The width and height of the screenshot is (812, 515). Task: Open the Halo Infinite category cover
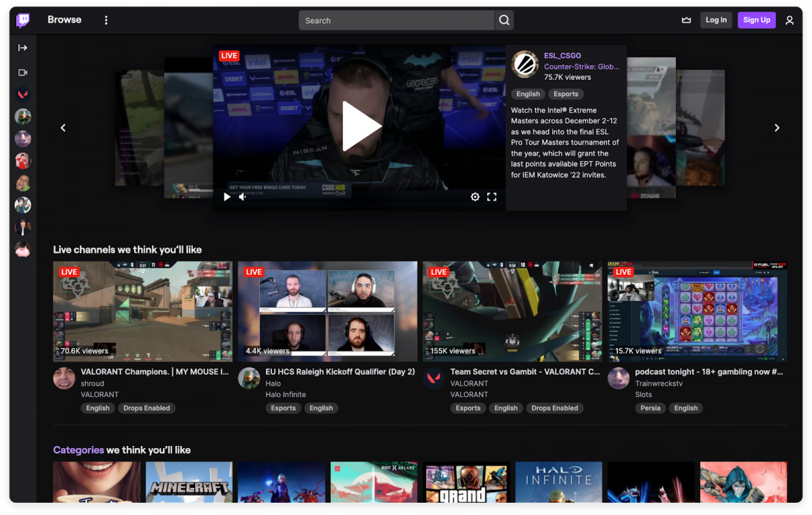click(559, 483)
